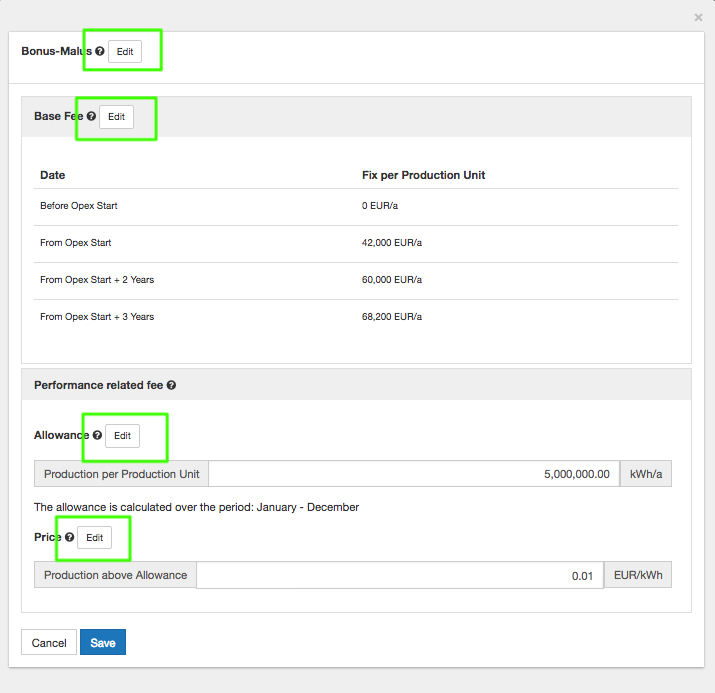715x693 pixels.
Task: Click Edit beside Price
Action: [94, 538]
